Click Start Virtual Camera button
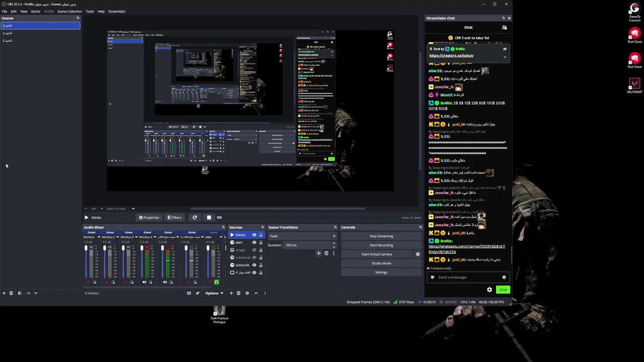Screen dimensions: 644x362 [377, 254]
